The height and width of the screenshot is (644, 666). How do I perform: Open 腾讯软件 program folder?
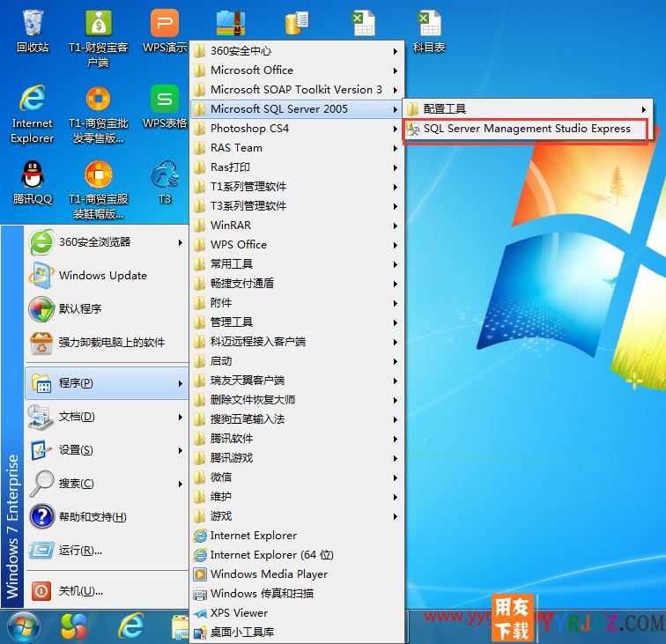297,439
